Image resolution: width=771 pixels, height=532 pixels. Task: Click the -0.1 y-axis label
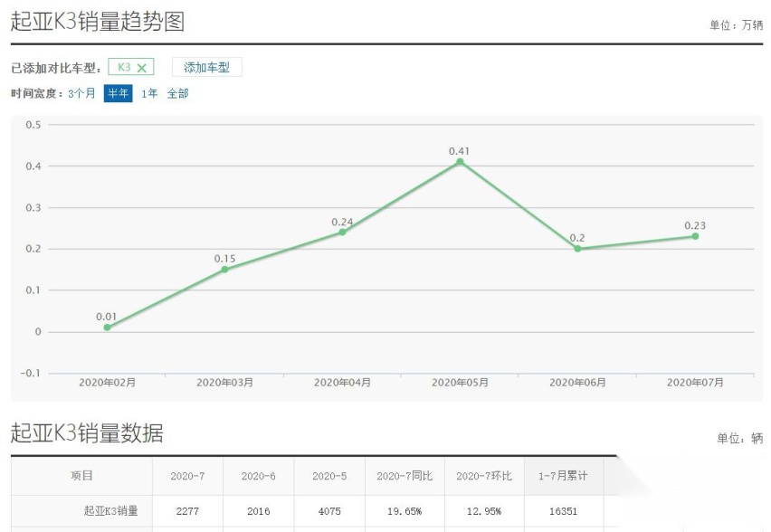pos(31,373)
